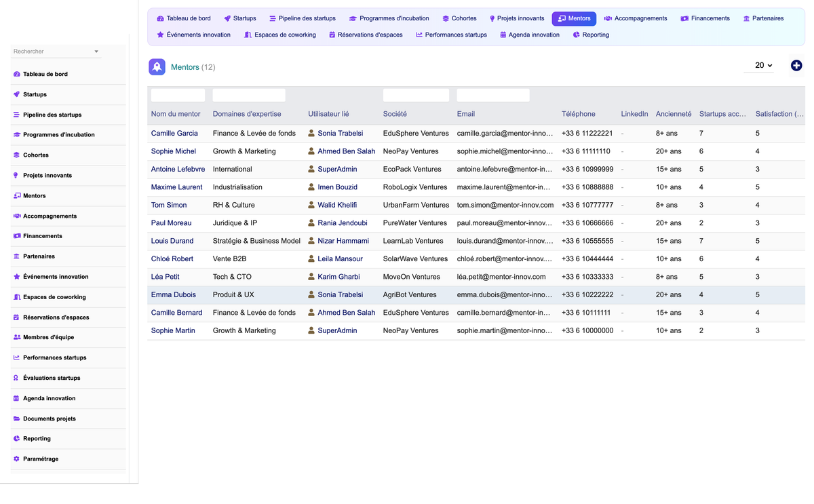Open Partenaires tab in top navigation
Viewport: 814px width, 504px height.
(x=763, y=18)
